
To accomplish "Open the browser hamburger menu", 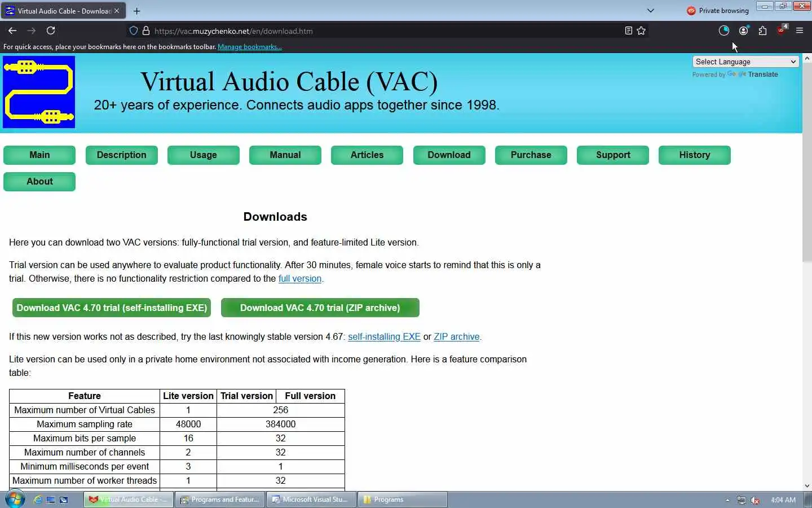I will click(x=800, y=30).
